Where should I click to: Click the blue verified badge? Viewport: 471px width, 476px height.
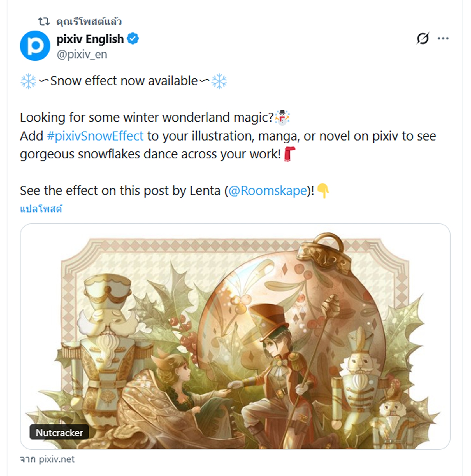[x=133, y=39]
